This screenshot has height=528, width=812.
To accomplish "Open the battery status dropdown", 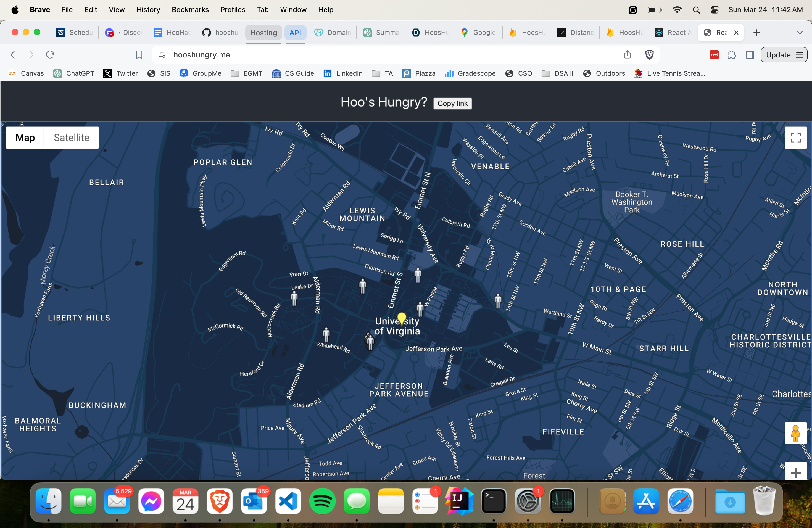I will pyautogui.click(x=654, y=10).
